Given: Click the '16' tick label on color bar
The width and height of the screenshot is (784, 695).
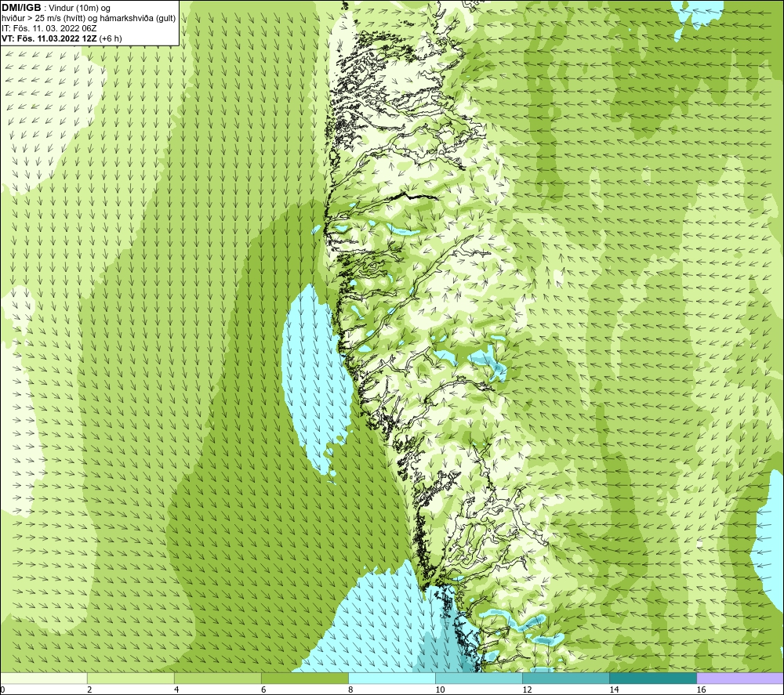Looking at the screenshot, I should pyautogui.click(x=701, y=690).
